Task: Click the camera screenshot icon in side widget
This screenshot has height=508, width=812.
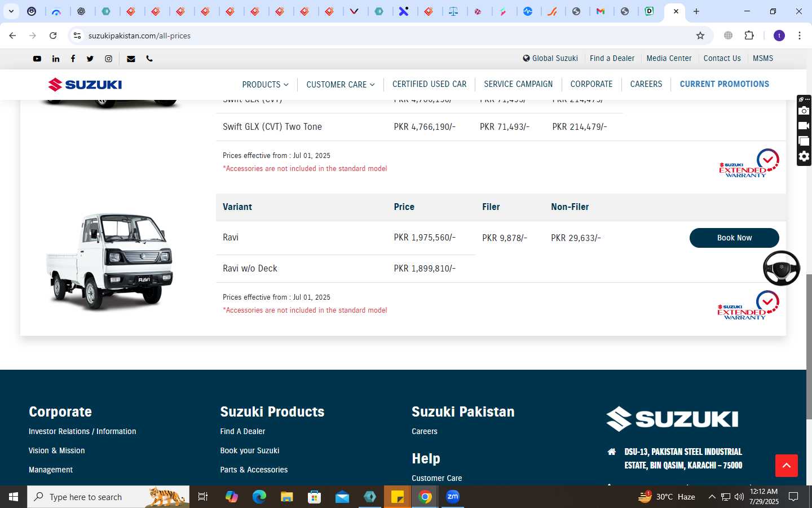Action: (804, 111)
